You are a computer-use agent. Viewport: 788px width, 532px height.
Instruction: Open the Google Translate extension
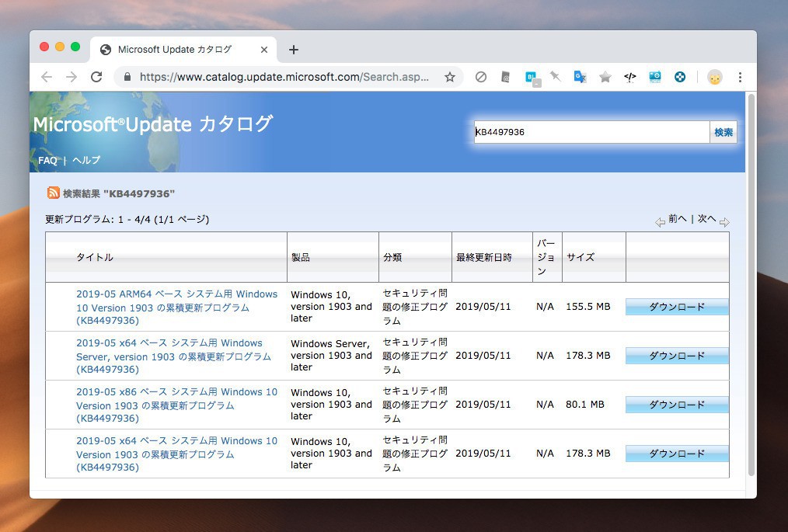click(580, 77)
